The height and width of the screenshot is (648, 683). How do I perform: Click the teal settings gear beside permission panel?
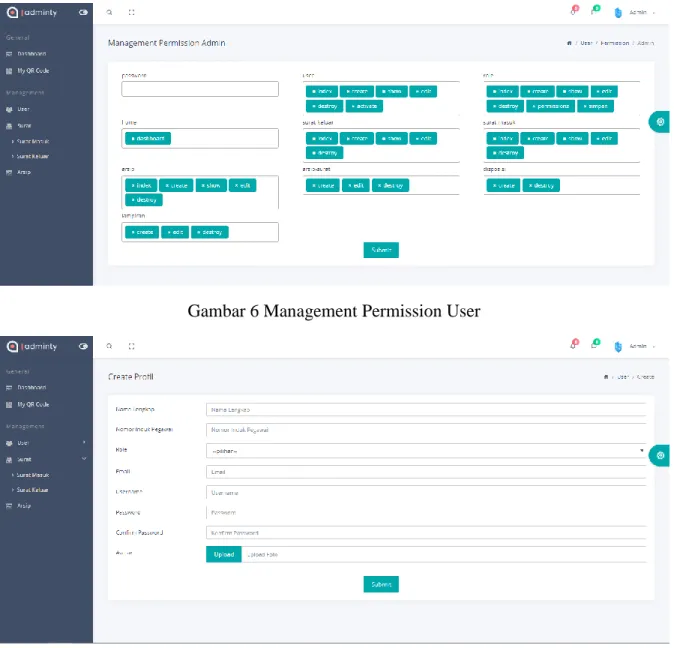coord(660,122)
